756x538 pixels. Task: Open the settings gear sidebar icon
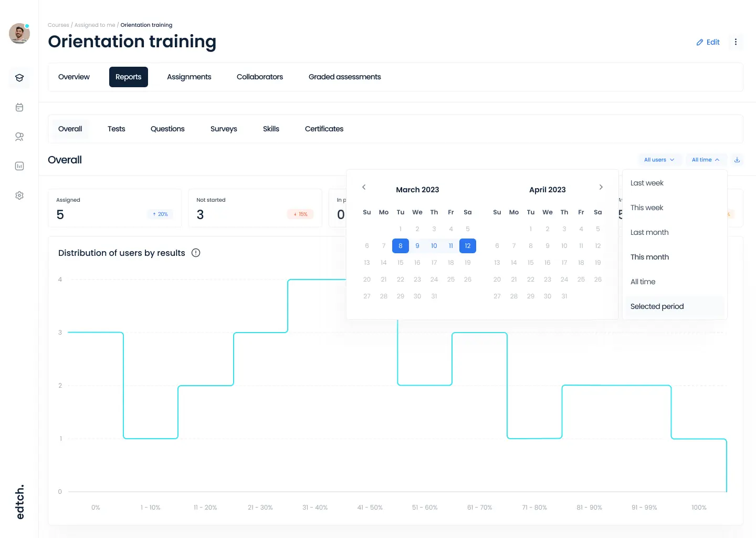click(19, 195)
